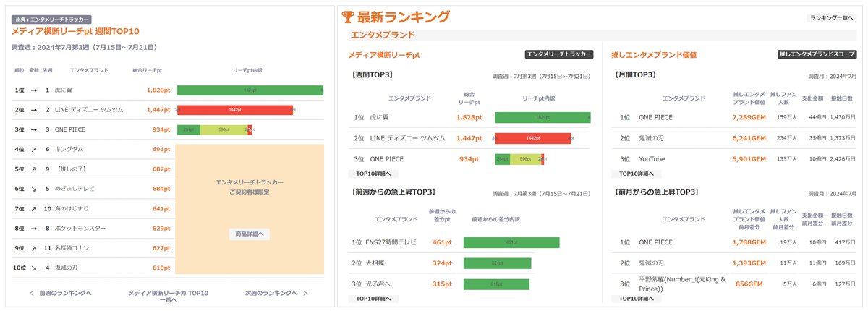Open TOP10詳細へ under 前週からの急上昇TOP3
Viewport: 868px width, 311px height.
pyautogui.click(x=373, y=299)
